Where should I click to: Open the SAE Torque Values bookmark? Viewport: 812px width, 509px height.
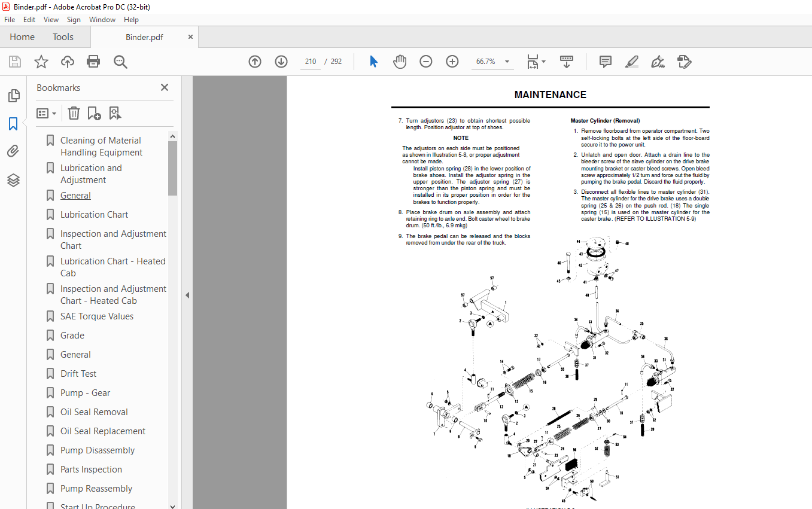tap(97, 316)
